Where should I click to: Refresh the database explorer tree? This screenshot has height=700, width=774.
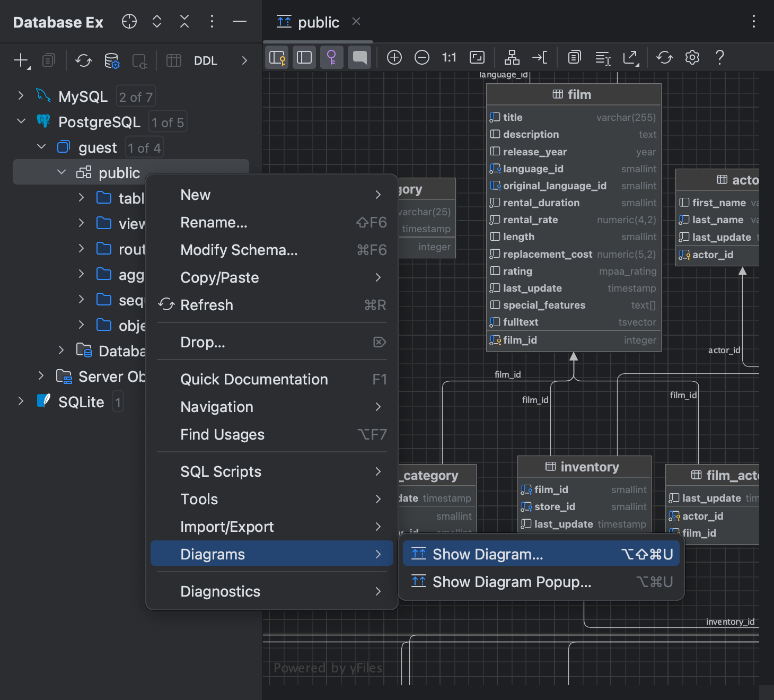(x=83, y=60)
